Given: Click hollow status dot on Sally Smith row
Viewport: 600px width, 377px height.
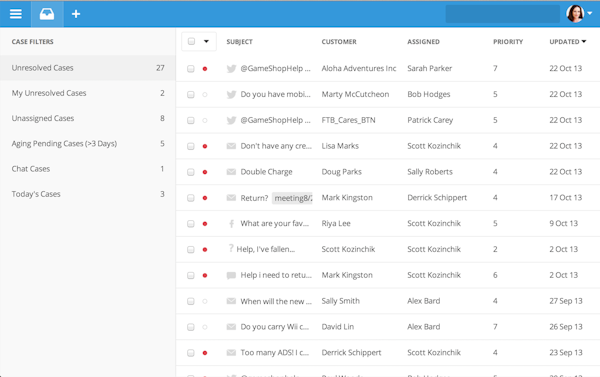Looking at the screenshot, I should pyautogui.click(x=205, y=301).
